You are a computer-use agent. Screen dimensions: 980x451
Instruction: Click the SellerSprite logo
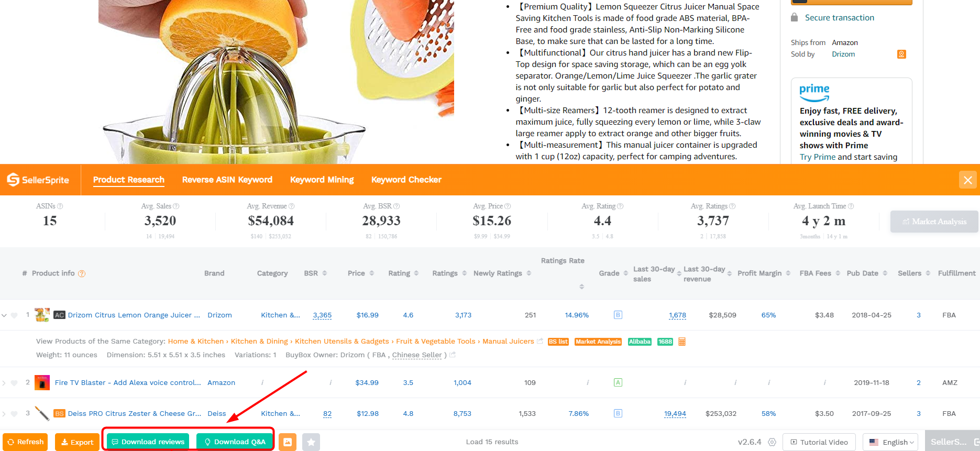point(38,180)
